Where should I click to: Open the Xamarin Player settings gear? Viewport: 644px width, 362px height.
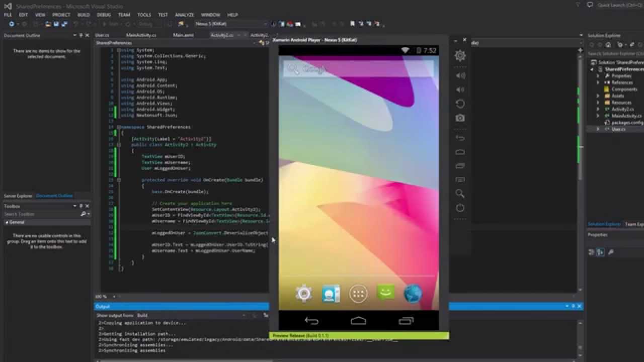[x=460, y=56]
